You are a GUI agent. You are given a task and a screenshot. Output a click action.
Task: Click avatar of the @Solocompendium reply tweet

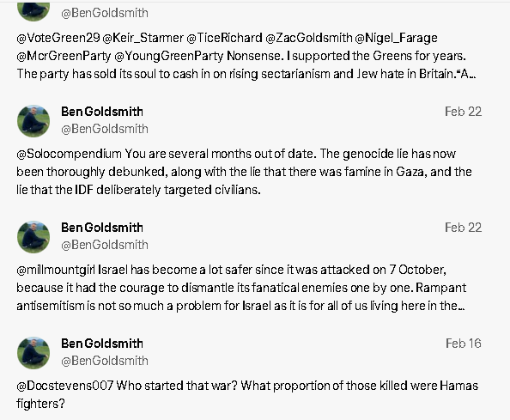pyautogui.click(x=33, y=121)
